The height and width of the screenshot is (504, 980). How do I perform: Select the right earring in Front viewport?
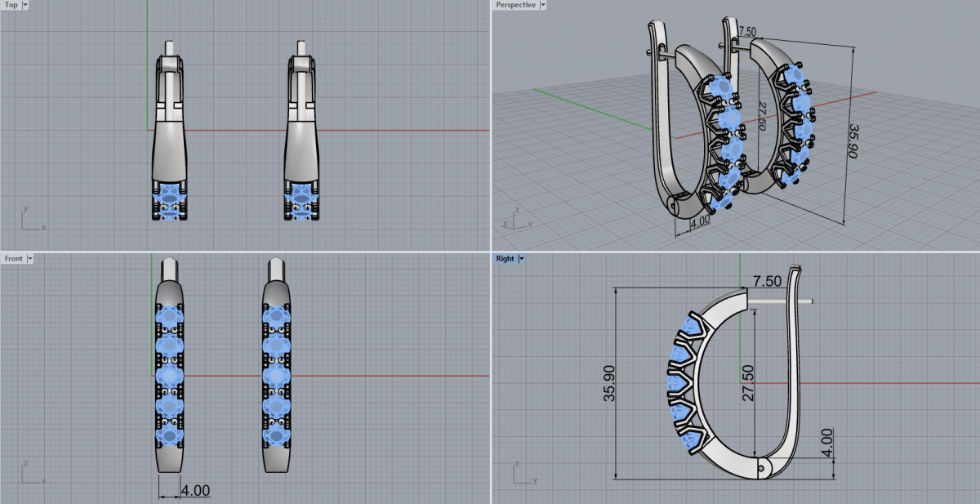point(278,365)
